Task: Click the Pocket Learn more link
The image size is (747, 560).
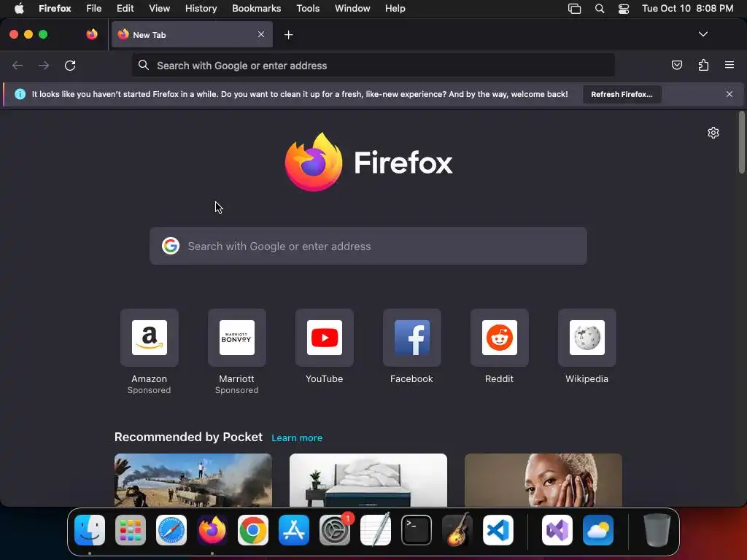Action: (297, 437)
